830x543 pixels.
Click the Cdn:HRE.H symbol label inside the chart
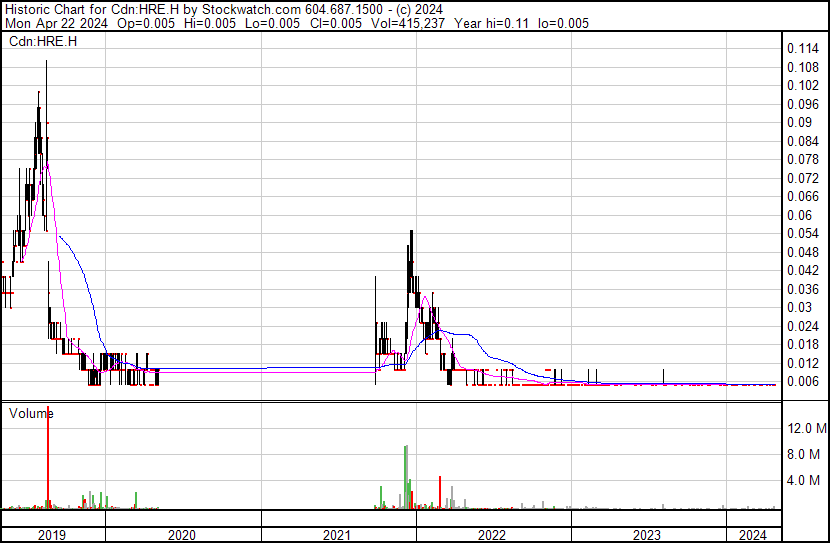[x=43, y=42]
